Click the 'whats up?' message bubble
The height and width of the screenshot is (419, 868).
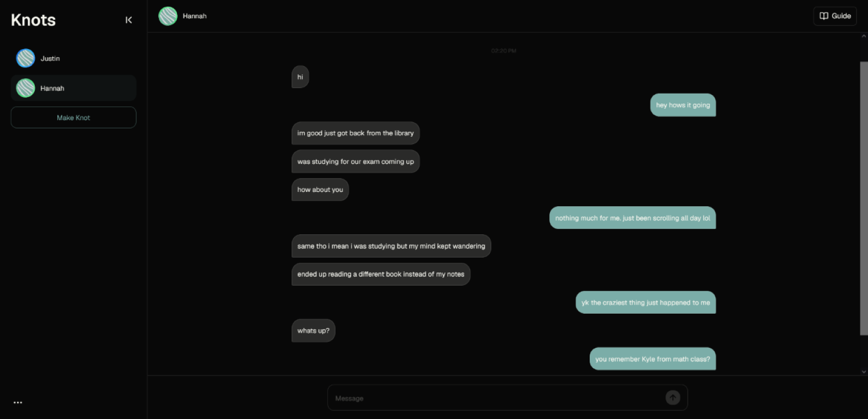pos(313,331)
